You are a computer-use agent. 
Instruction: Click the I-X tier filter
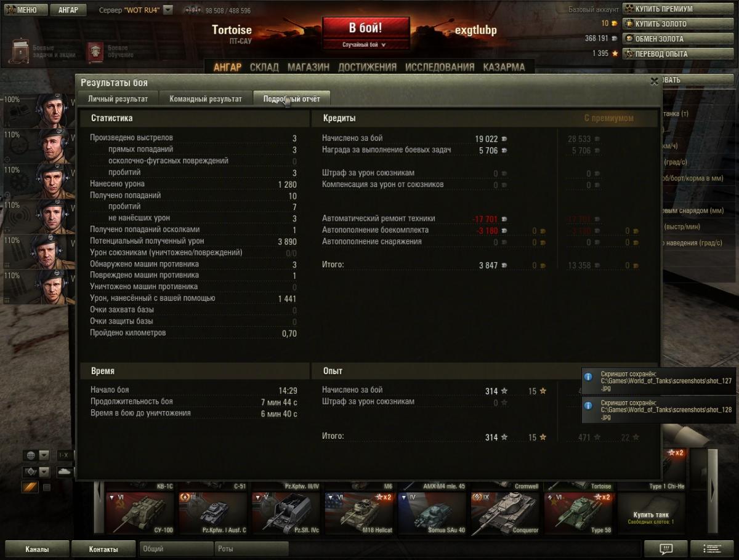[x=64, y=455]
